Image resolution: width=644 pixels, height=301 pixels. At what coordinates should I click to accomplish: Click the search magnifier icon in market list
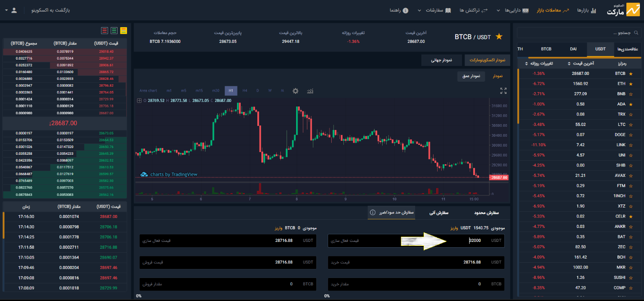(x=636, y=33)
